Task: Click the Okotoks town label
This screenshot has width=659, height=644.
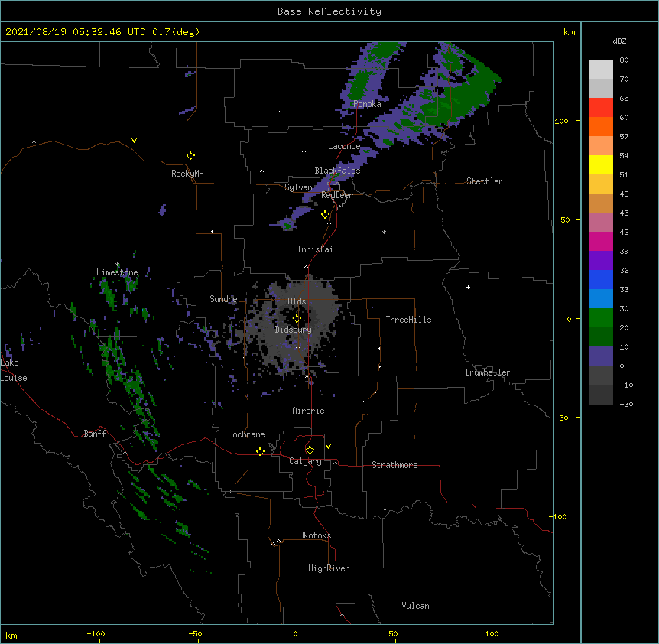Action: point(315,535)
